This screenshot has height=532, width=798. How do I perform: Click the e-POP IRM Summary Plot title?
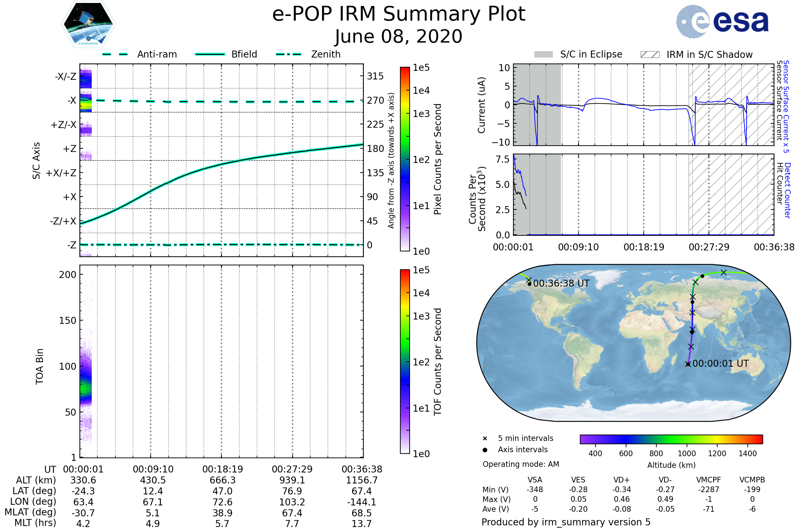[399, 14]
